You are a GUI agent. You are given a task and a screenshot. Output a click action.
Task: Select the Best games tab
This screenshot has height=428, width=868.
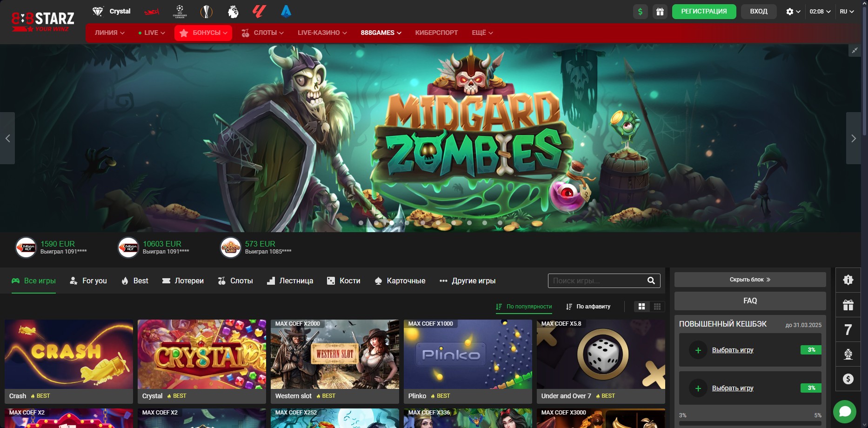tap(134, 281)
